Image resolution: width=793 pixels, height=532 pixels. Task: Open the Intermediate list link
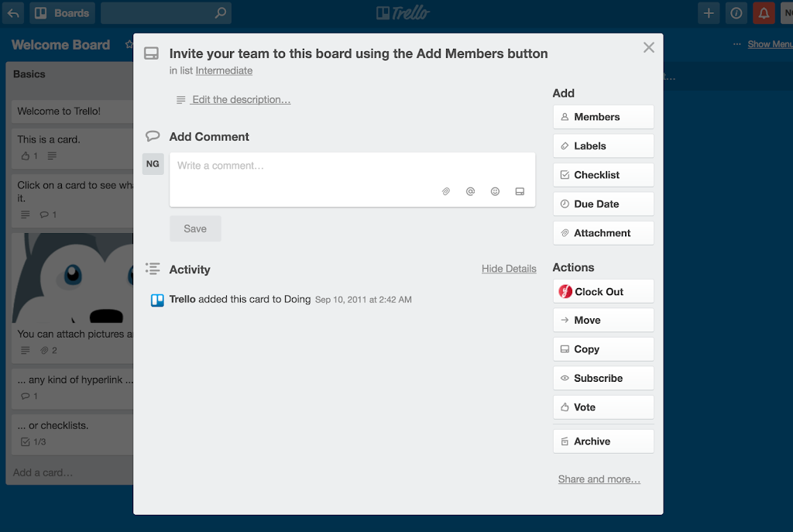(x=224, y=70)
